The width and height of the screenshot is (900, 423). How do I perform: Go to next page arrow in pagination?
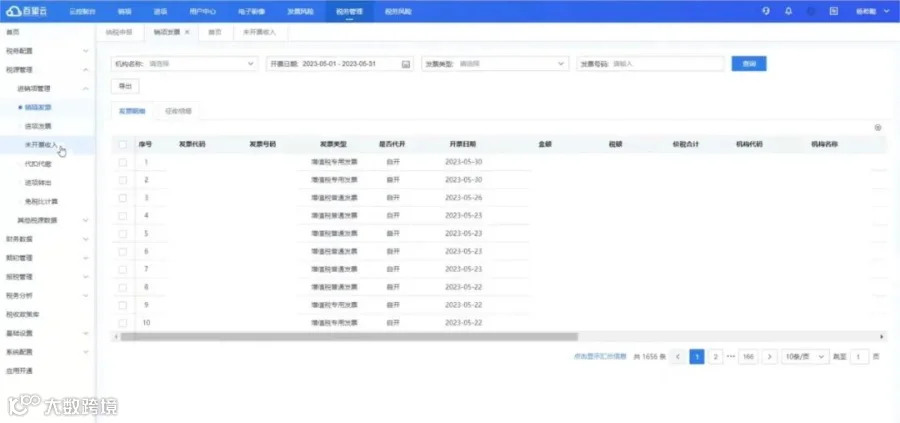click(770, 357)
